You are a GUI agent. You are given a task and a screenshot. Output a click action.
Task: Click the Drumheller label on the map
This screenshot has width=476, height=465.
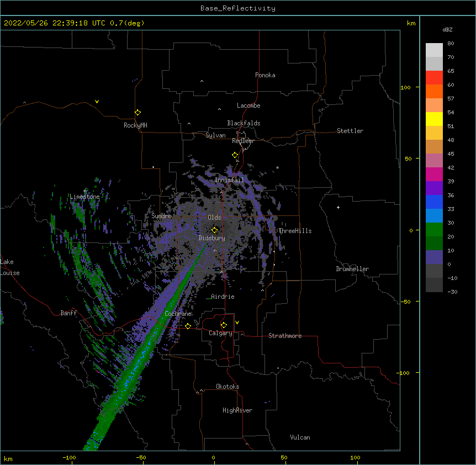pyautogui.click(x=352, y=269)
